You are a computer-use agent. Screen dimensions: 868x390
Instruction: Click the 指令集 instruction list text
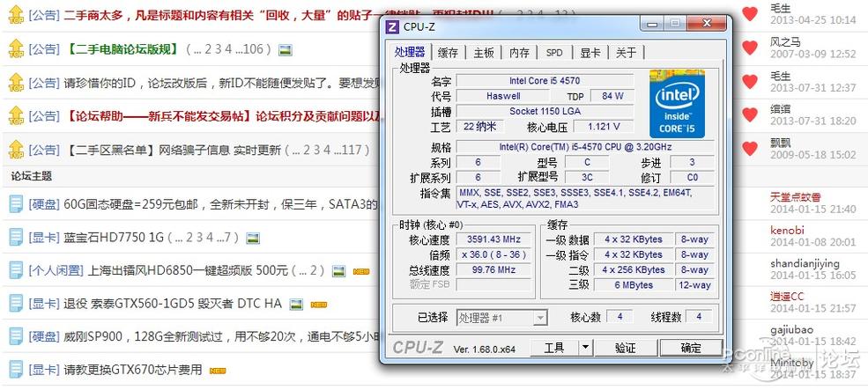click(x=585, y=199)
